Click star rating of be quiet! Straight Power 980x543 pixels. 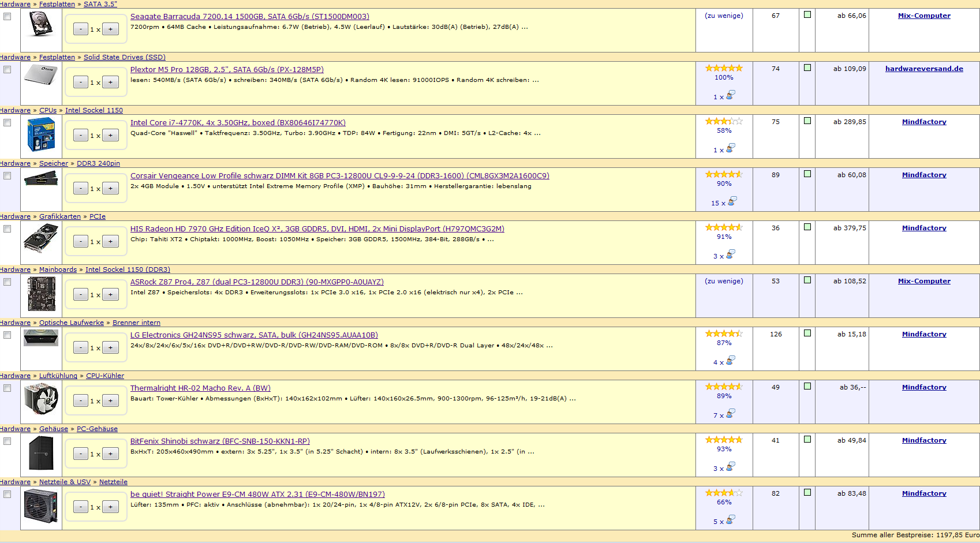point(724,493)
